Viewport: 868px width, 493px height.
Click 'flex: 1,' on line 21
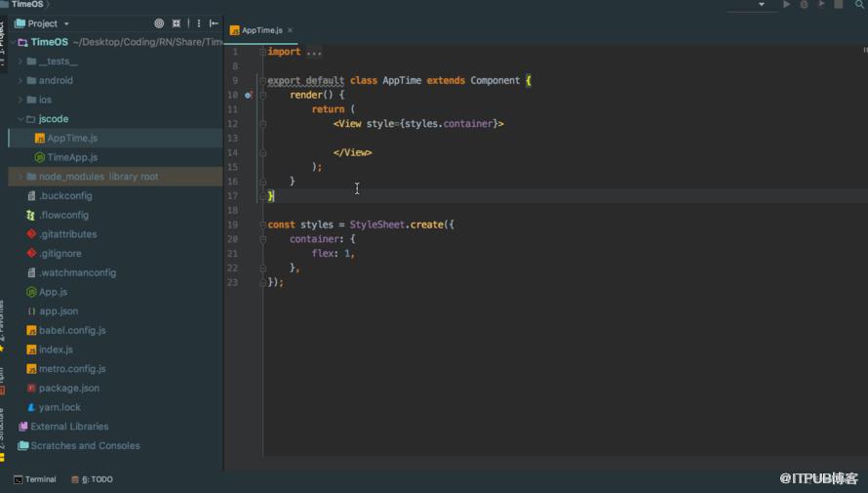point(333,253)
